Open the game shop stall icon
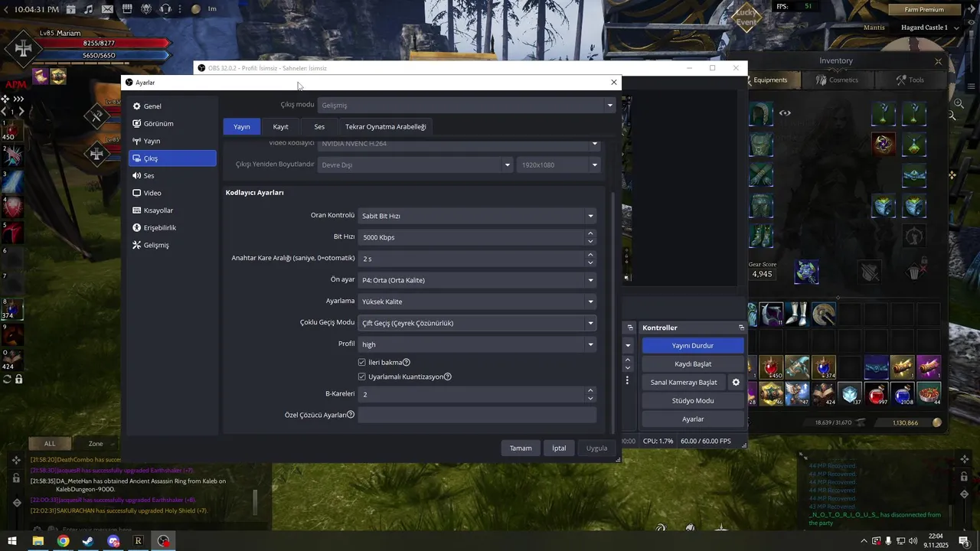 click(x=127, y=9)
